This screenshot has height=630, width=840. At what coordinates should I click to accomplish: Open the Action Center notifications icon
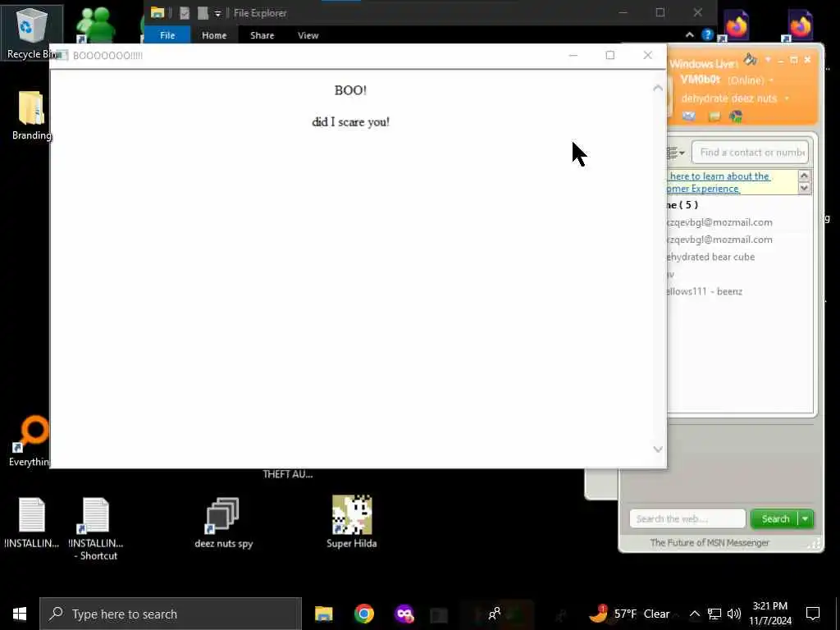[x=813, y=614]
